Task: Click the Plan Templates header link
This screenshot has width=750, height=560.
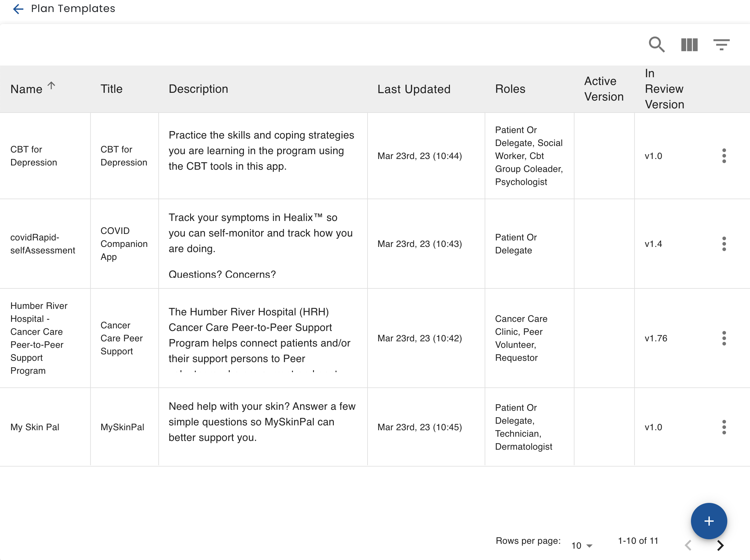Action: (x=71, y=9)
